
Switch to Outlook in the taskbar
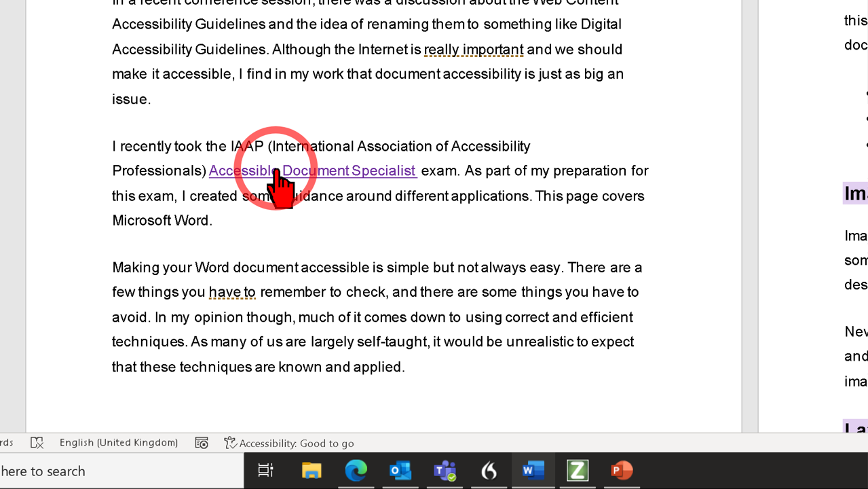pyautogui.click(x=400, y=470)
